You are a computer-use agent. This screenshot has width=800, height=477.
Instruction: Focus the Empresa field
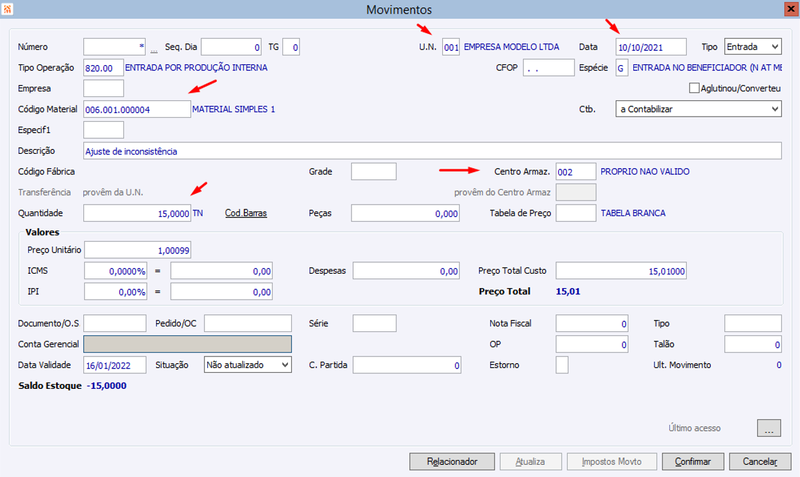[103, 88]
